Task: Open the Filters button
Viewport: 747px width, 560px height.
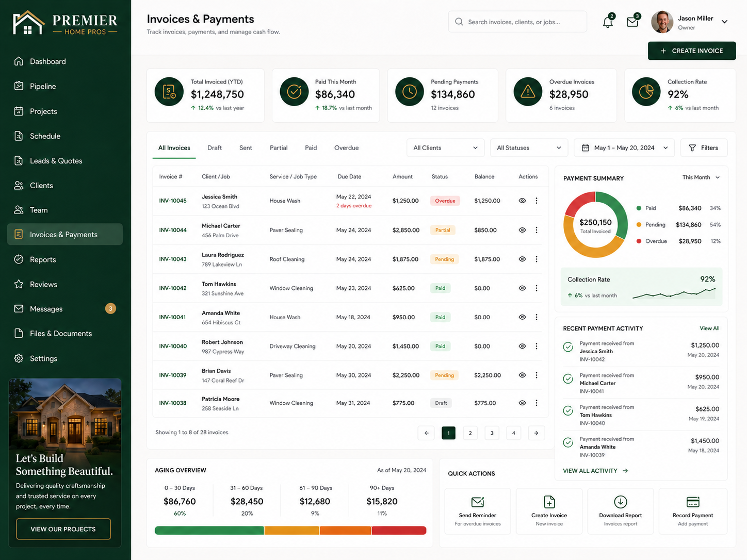Action: (704, 148)
